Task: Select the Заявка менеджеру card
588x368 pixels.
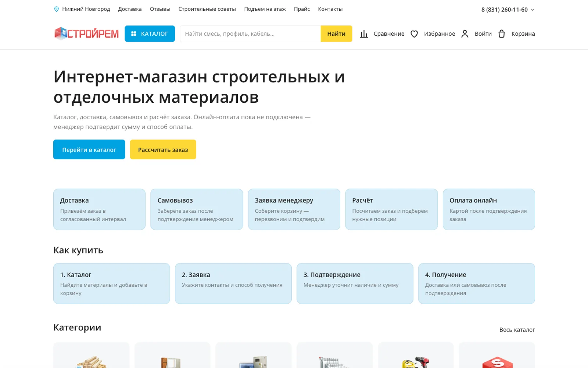Action: pyautogui.click(x=294, y=209)
